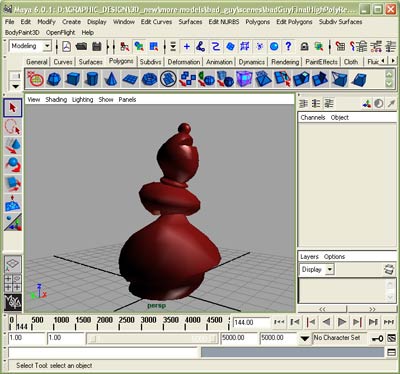Activate the Select Tool arrow

point(13,108)
